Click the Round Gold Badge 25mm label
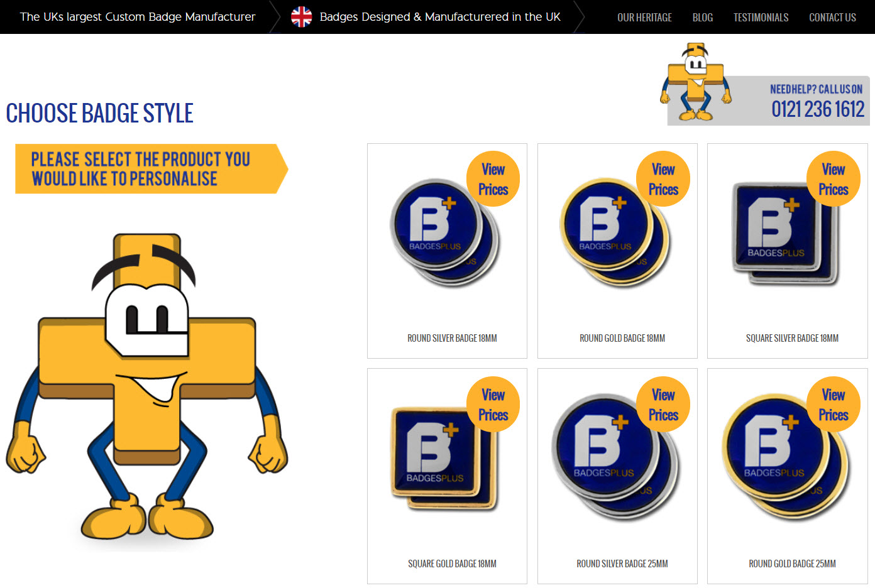 coord(792,563)
